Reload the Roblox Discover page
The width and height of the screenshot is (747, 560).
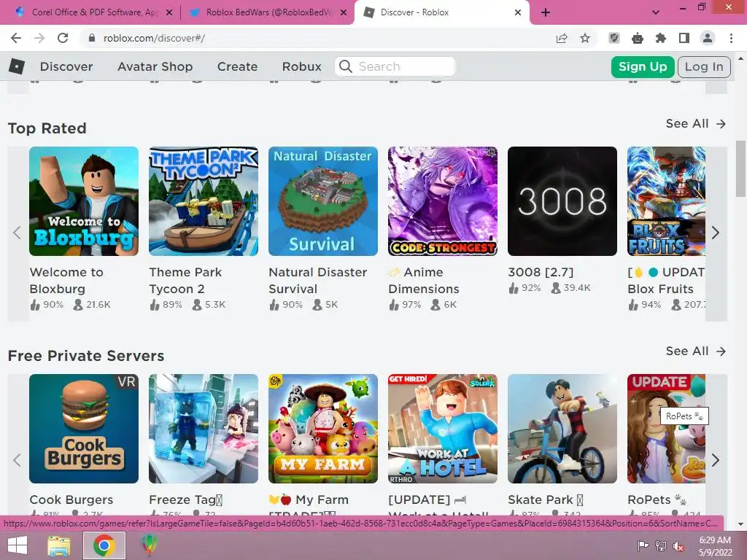63,38
